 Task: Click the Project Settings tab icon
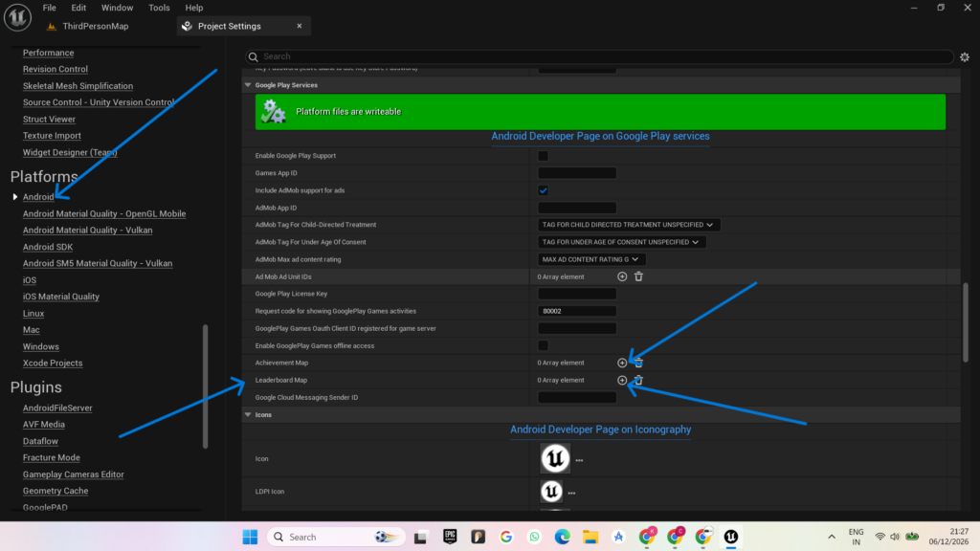(x=187, y=26)
